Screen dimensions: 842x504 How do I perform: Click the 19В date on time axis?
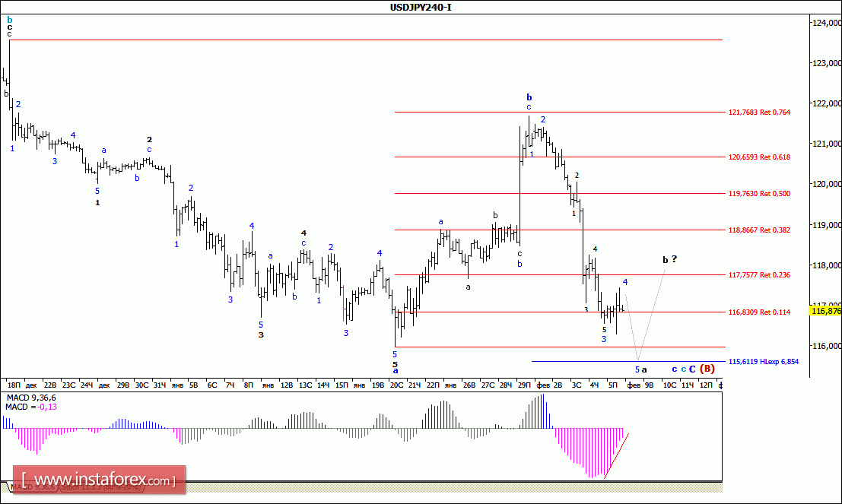tap(378, 385)
